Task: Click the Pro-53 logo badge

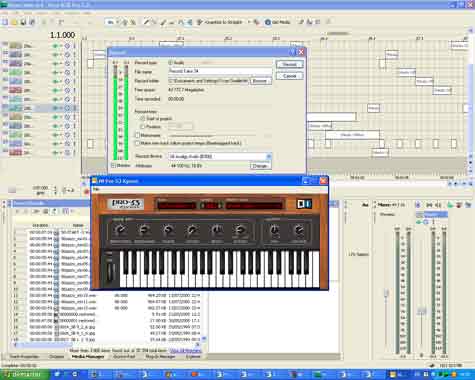Action: tap(126, 204)
